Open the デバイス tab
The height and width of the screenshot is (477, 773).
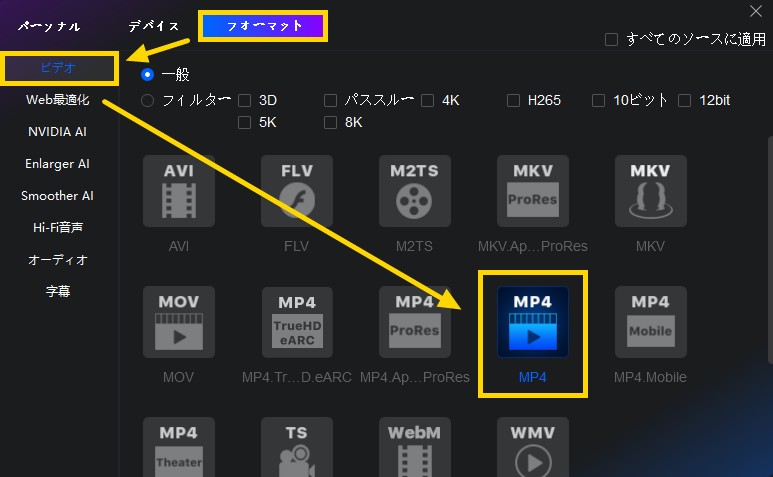154,26
